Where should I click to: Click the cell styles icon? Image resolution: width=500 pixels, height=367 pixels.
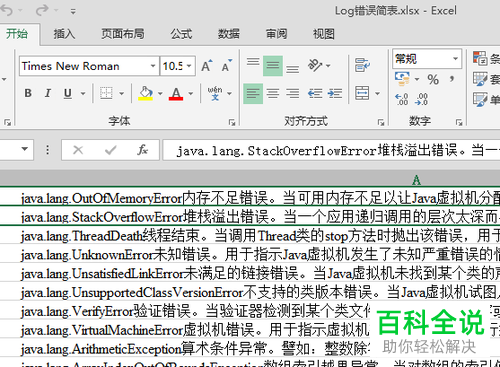[x=481, y=100]
